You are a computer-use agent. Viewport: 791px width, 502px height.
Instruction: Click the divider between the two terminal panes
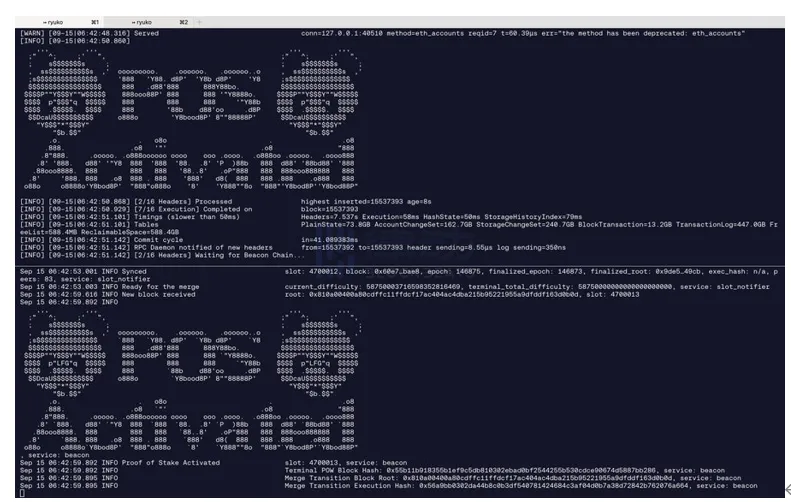tap(395, 264)
